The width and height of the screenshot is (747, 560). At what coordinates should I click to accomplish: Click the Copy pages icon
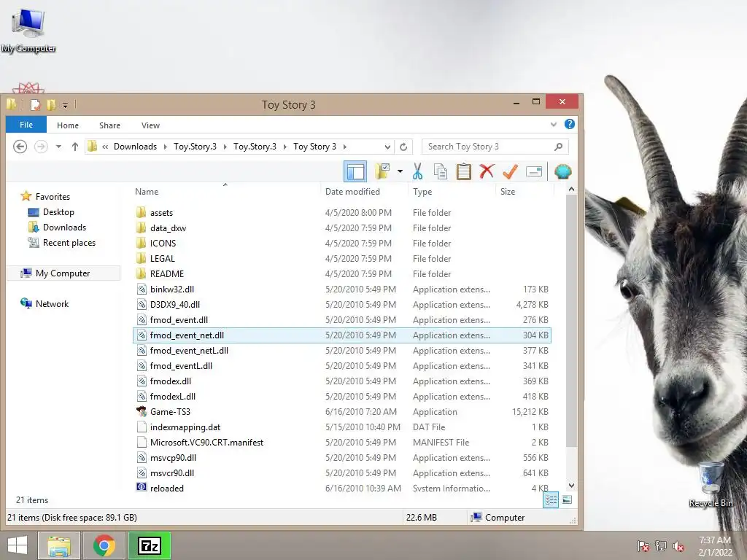441,171
